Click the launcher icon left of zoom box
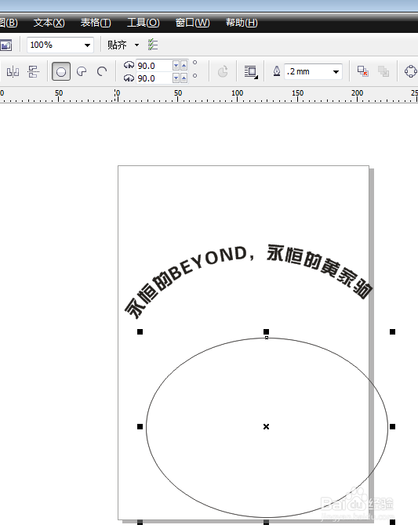Image resolution: width=418 pixels, height=532 pixels. 6,45
